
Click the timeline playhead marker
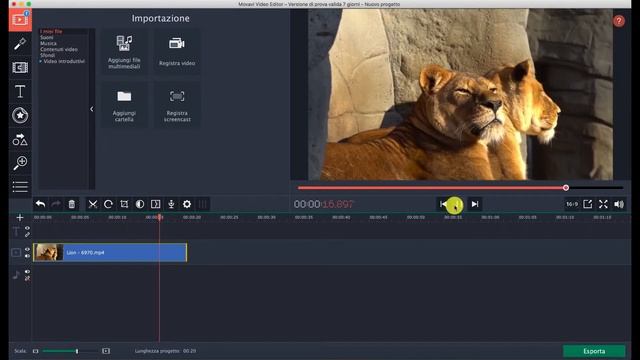point(160,217)
